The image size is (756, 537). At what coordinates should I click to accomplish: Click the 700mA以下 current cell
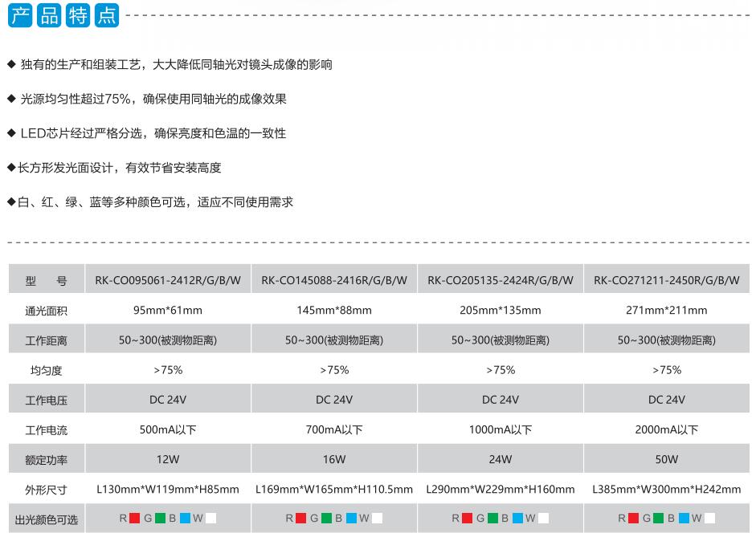tap(334, 429)
